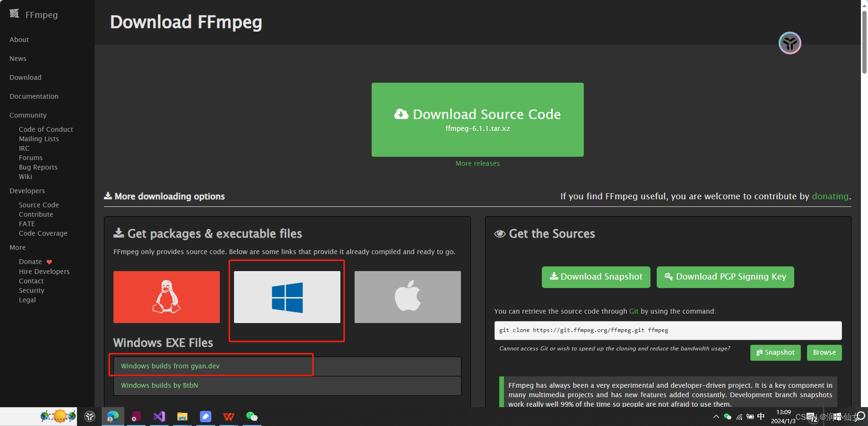Click the git Snapshot button

(775, 353)
